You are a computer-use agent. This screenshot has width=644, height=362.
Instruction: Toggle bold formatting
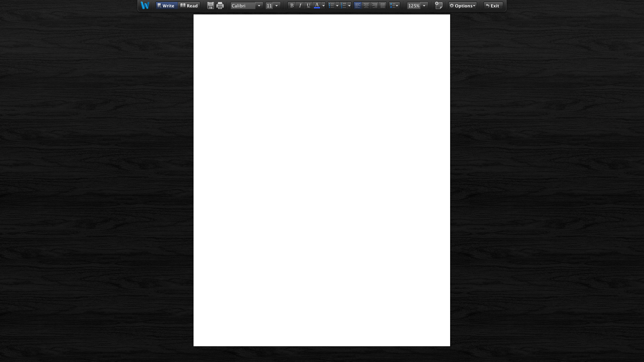(291, 5)
